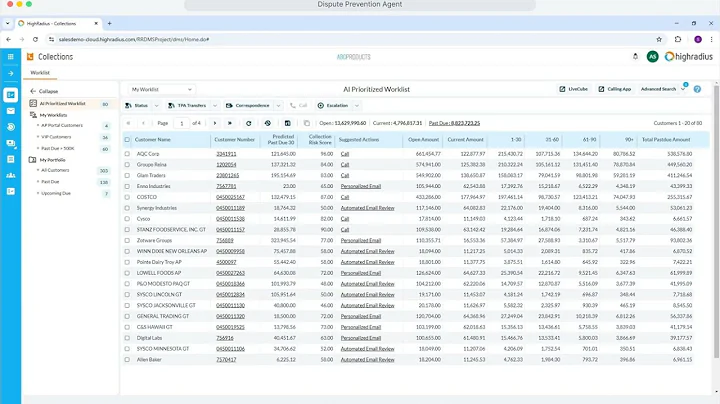The height and width of the screenshot is (404, 720).
Task: Select the header select-all checkbox
Action: point(127,140)
